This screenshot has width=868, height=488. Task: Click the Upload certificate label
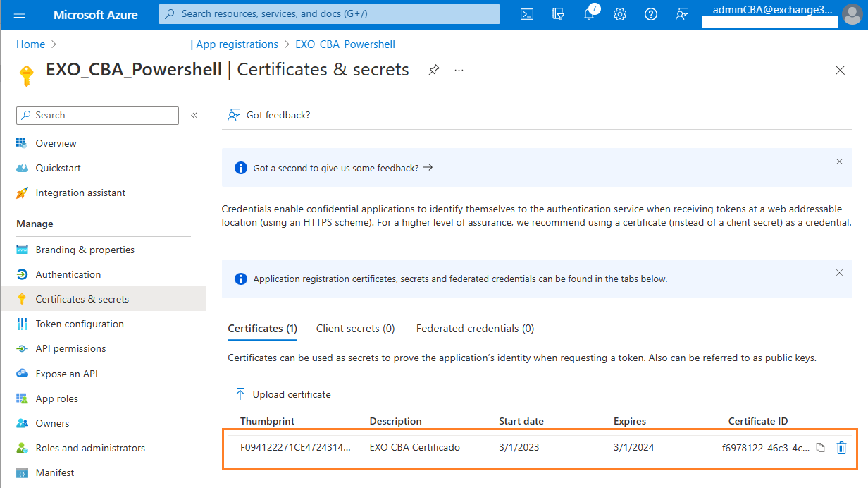[292, 394]
